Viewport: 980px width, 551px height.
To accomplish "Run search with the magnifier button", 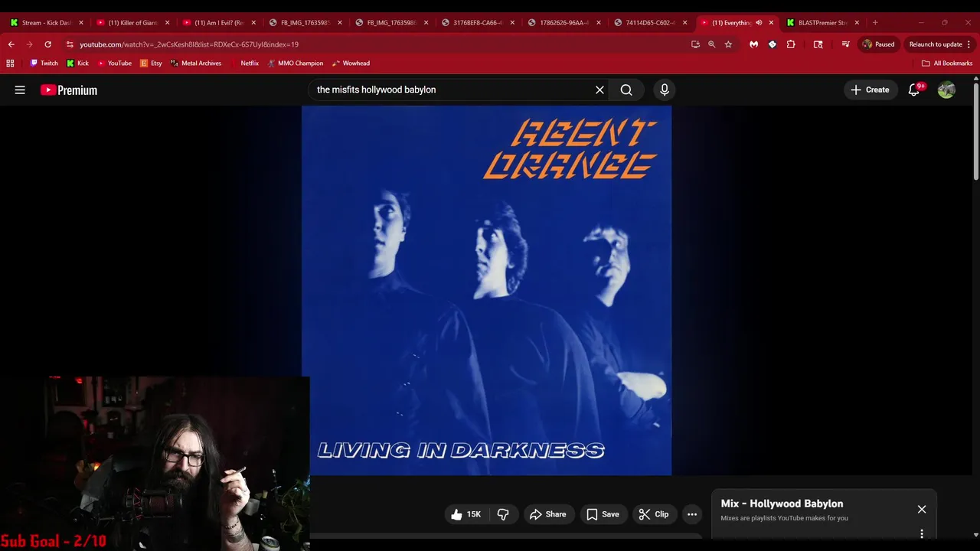I will (626, 90).
